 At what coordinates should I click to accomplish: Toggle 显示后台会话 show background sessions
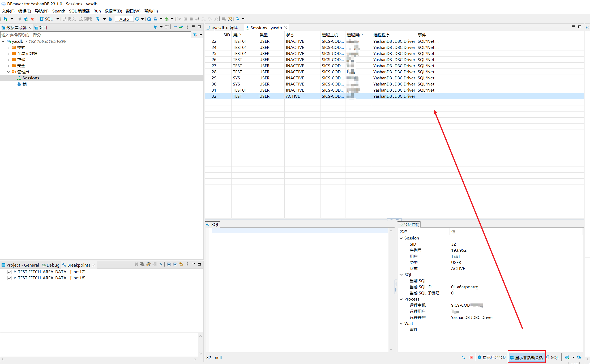[492, 357]
